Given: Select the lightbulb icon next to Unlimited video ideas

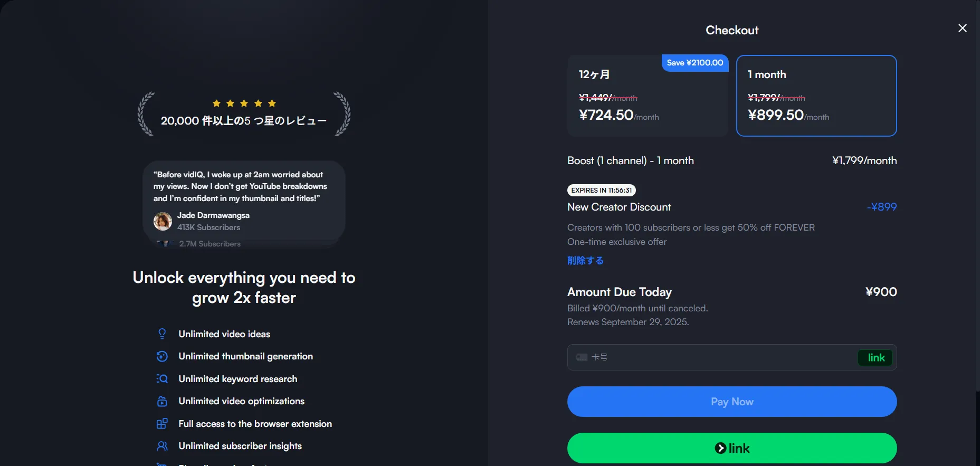Looking at the screenshot, I should tap(162, 334).
